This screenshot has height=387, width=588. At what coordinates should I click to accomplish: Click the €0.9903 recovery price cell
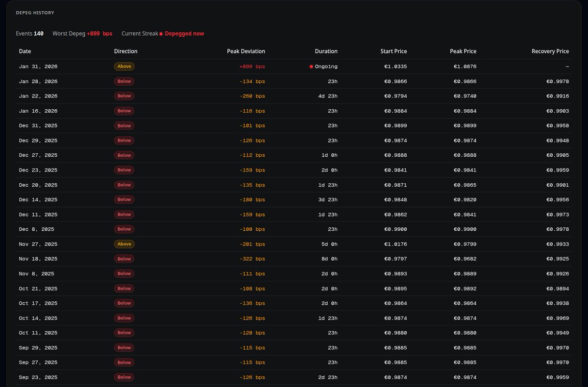(558, 111)
